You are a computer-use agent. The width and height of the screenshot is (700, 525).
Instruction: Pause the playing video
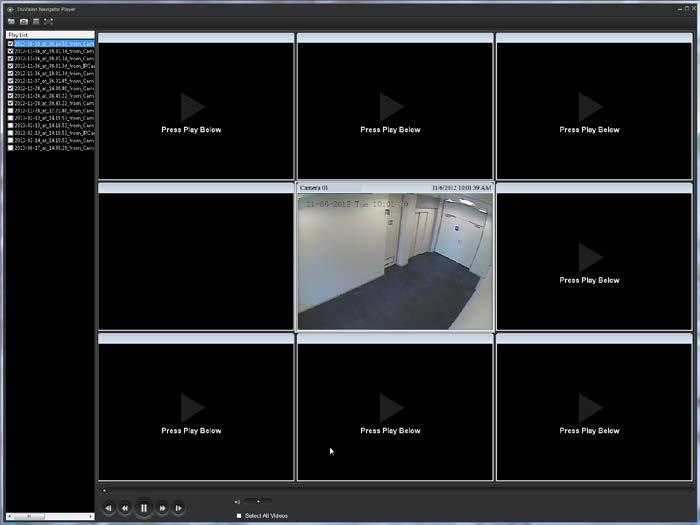coord(143,508)
